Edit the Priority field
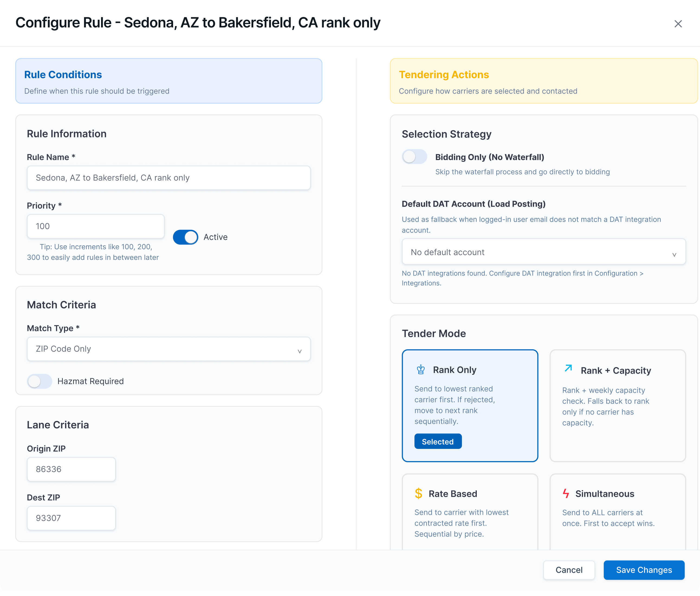Viewport: 700px width, 596px height. coord(96,226)
